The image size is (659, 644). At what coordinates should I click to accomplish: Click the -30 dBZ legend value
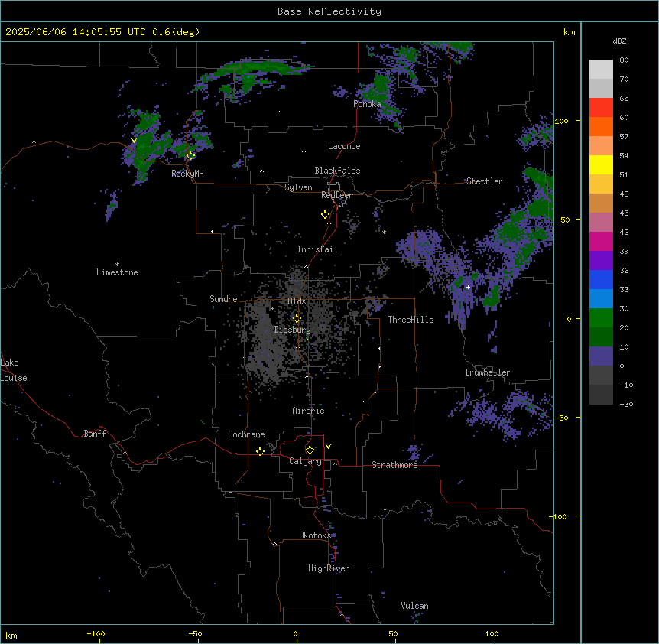point(626,405)
